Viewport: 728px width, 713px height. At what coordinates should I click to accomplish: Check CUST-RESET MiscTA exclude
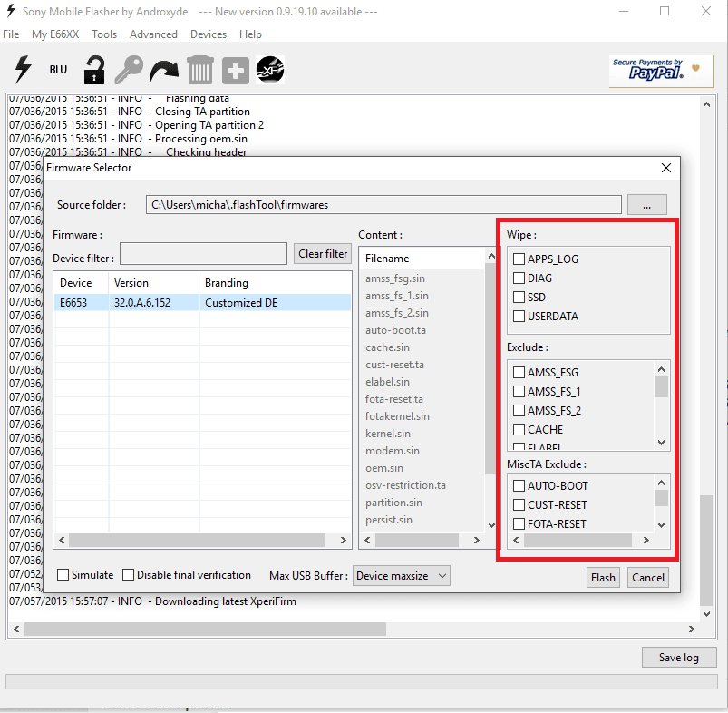[519, 504]
